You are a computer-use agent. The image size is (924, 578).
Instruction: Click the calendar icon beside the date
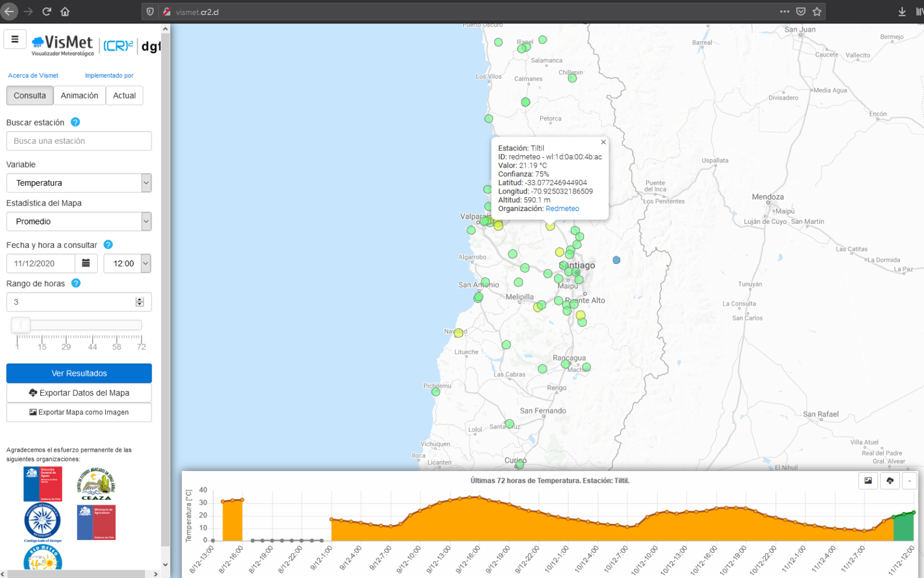click(86, 263)
